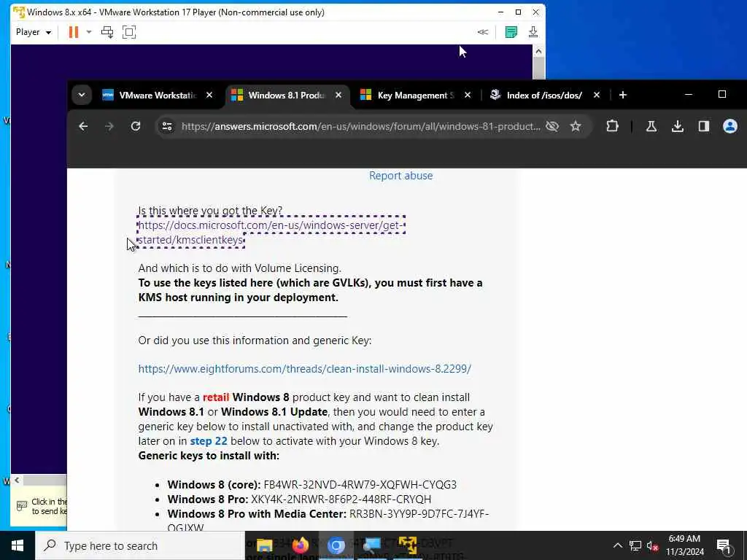Open the VMware Player taskbar icon
Image resolution: width=747 pixels, height=560 pixels.
pyautogui.click(x=407, y=545)
